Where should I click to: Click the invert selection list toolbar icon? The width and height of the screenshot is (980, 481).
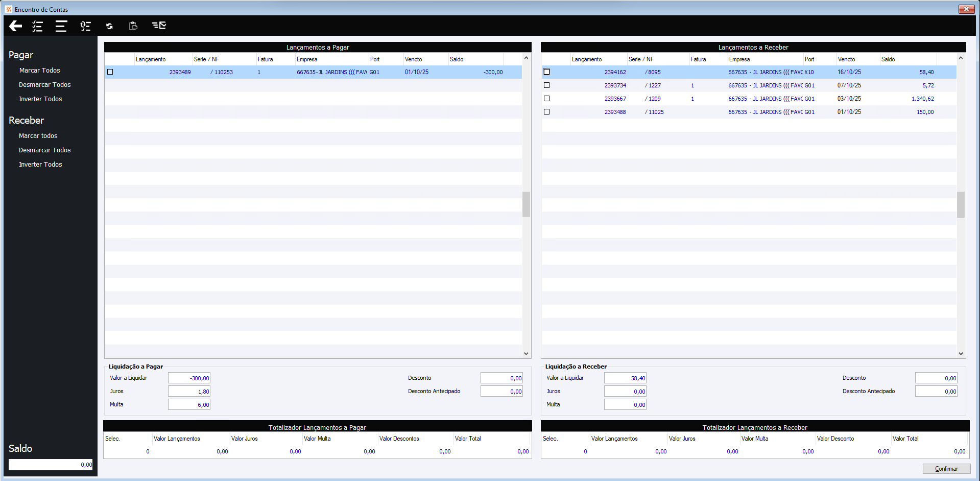click(85, 26)
